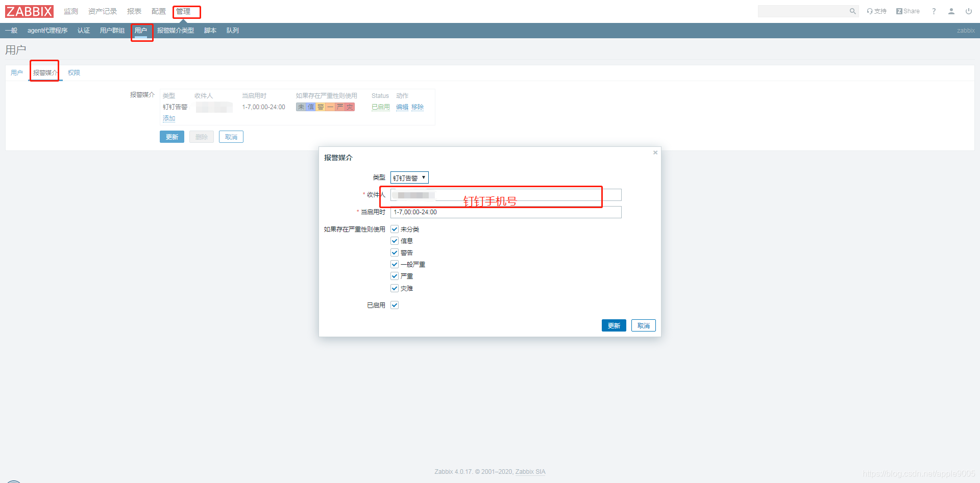Toggle the 一般严重 severity checkbox
Viewport: 980px width, 483px height.
[395, 264]
